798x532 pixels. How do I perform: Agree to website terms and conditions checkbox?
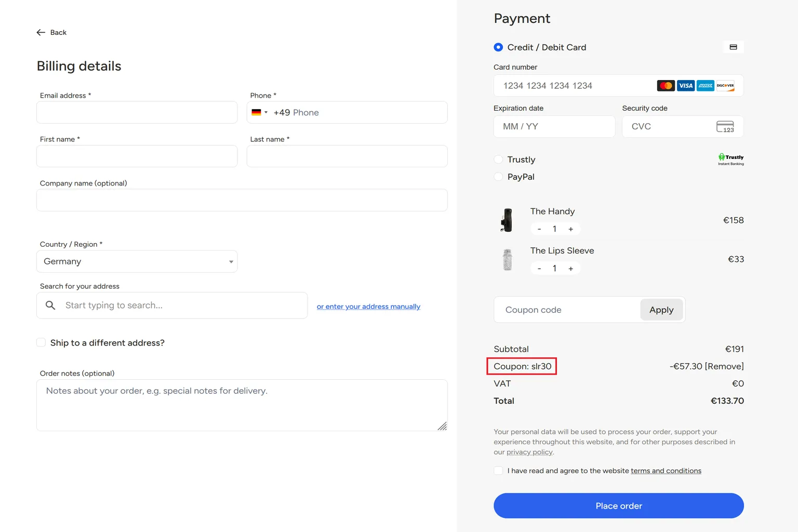(498, 471)
